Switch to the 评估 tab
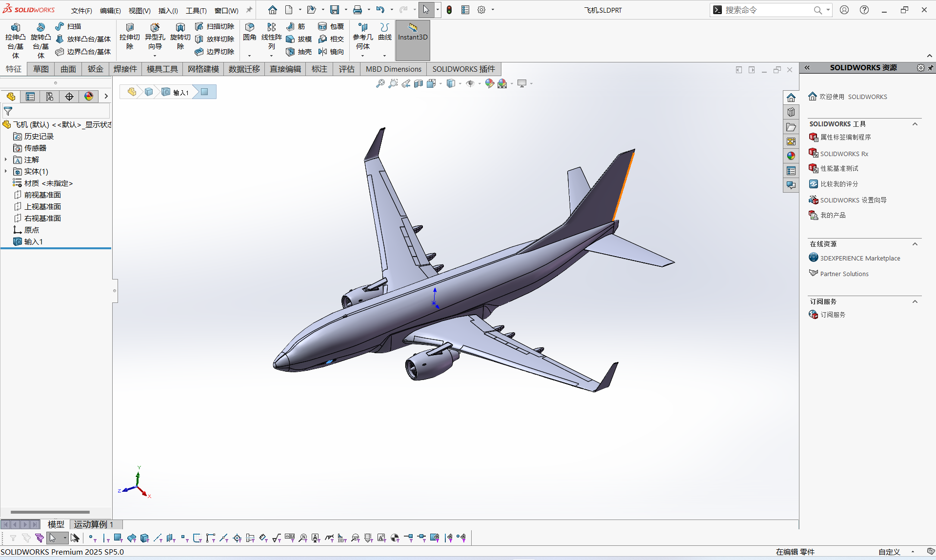The width and height of the screenshot is (936, 560). point(347,69)
